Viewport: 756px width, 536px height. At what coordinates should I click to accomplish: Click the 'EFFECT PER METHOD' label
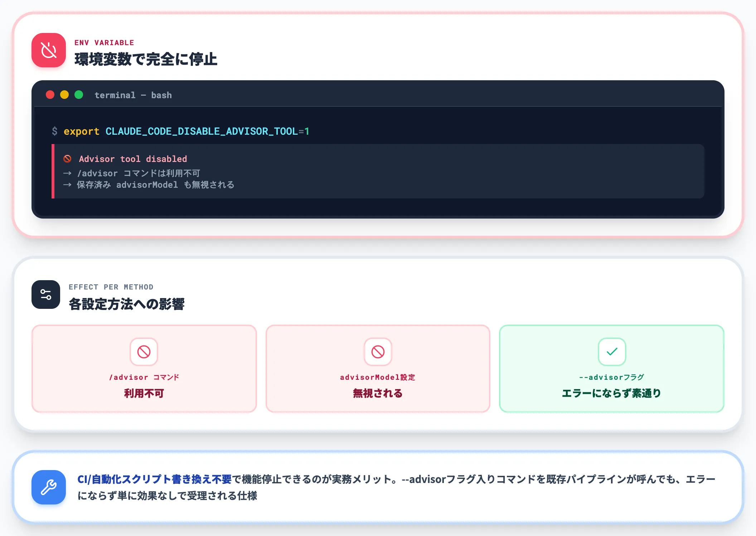[111, 287]
